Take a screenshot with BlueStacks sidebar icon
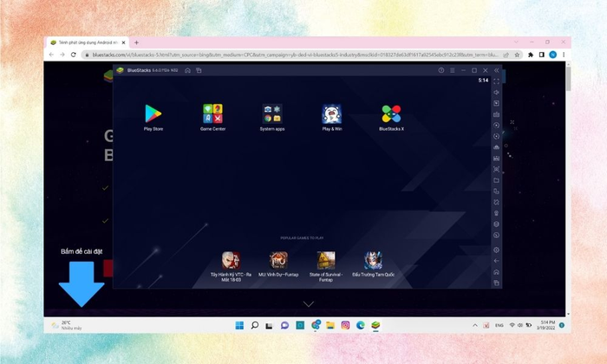Screen dimensions: 607x364 (496, 169)
